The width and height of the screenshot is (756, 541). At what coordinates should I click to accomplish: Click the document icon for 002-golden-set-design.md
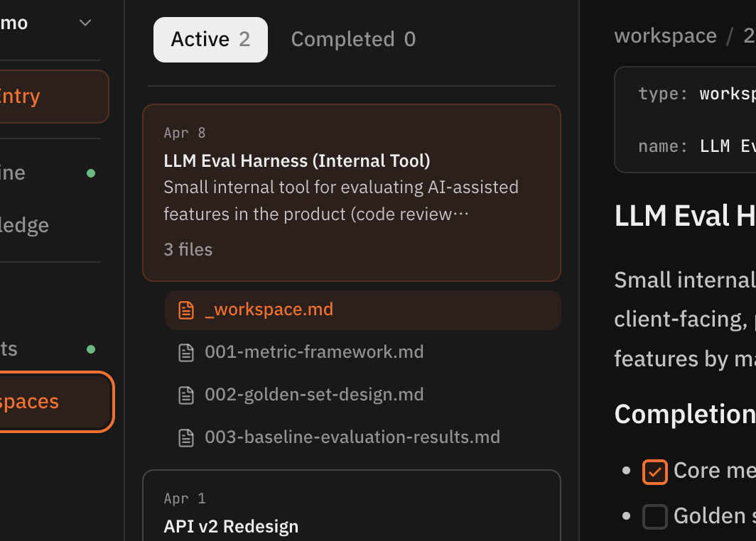coord(186,395)
